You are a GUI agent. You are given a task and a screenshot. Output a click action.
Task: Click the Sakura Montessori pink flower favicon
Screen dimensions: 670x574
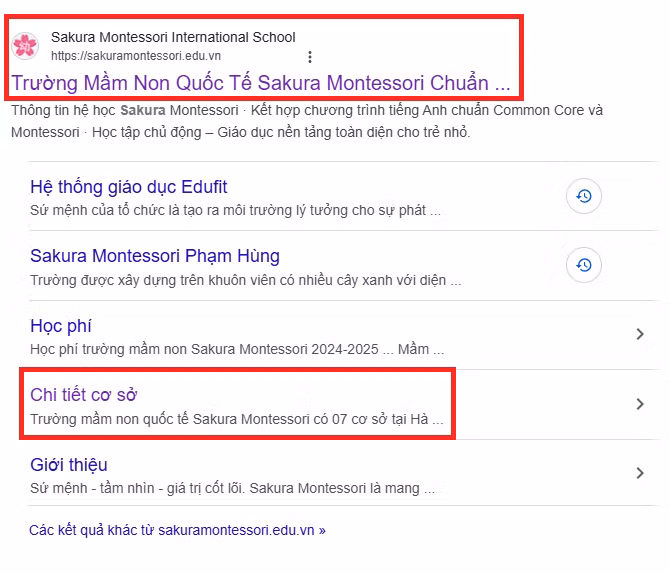[25, 46]
